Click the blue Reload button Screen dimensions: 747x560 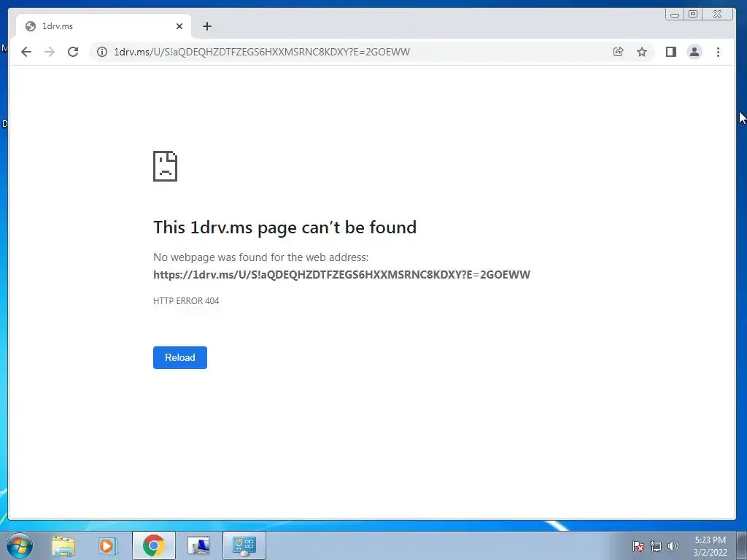[x=180, y=357]
